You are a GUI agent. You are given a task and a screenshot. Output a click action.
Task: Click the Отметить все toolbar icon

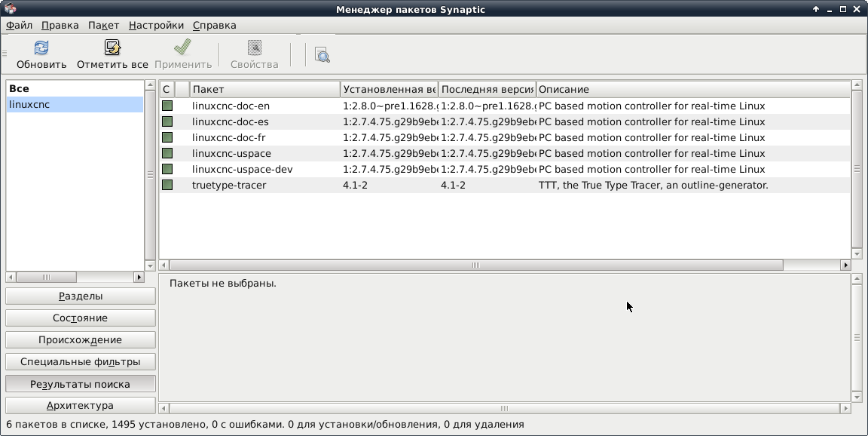click(112, 48)
